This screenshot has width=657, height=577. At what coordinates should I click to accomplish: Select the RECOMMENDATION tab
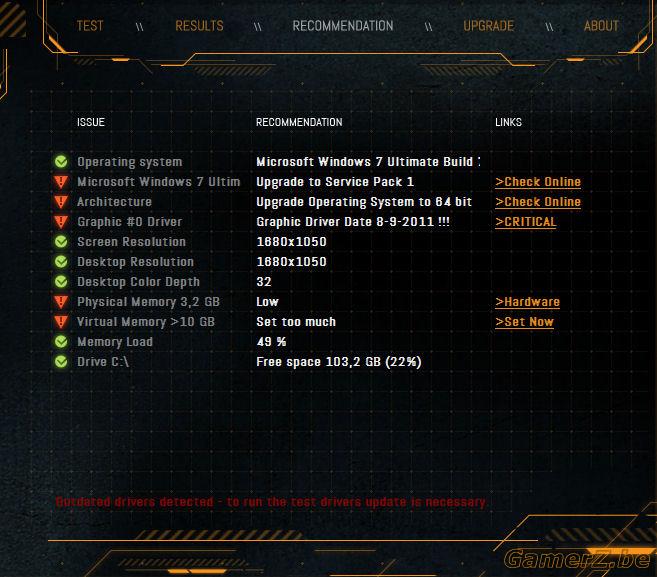click(x=343, y=26)
